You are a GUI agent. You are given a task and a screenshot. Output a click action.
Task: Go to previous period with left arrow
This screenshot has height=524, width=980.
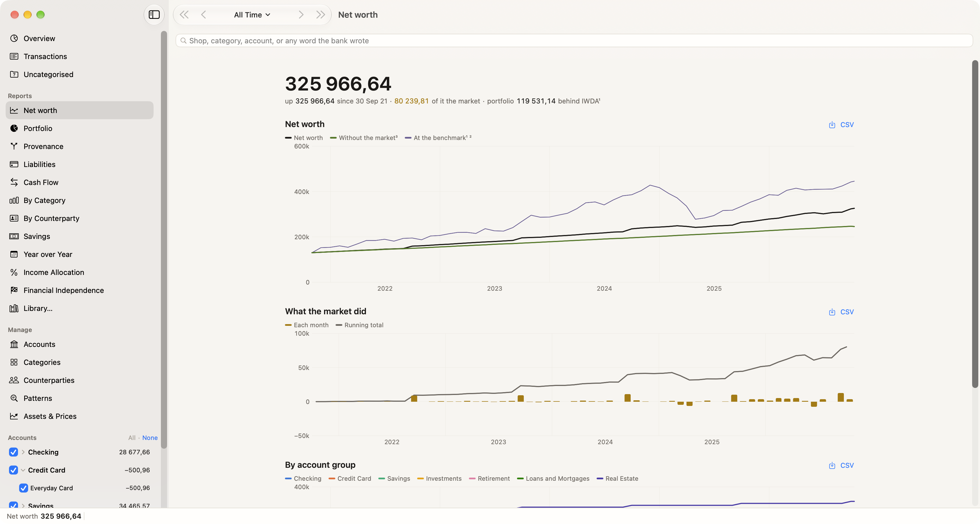coord(204,15)
